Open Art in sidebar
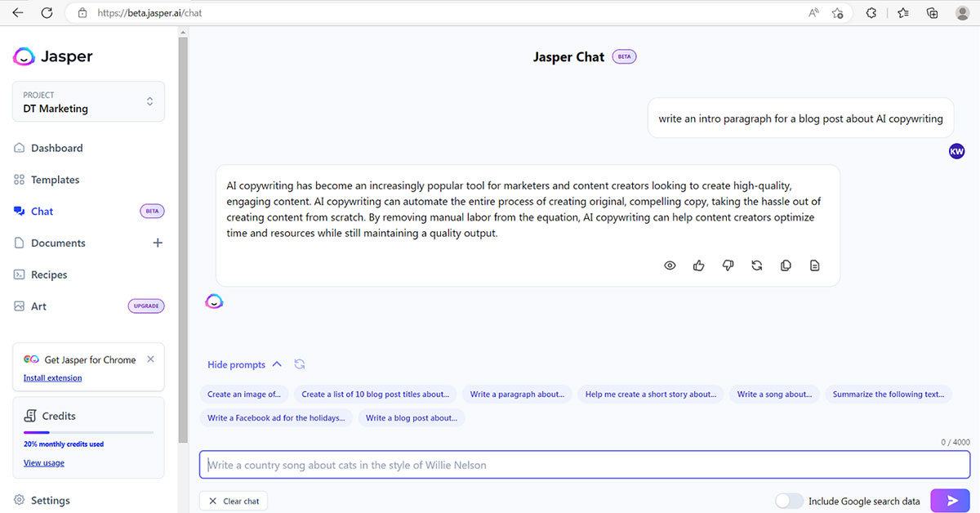The height and width of the screenshot is (513, 980). pos(31,306)
